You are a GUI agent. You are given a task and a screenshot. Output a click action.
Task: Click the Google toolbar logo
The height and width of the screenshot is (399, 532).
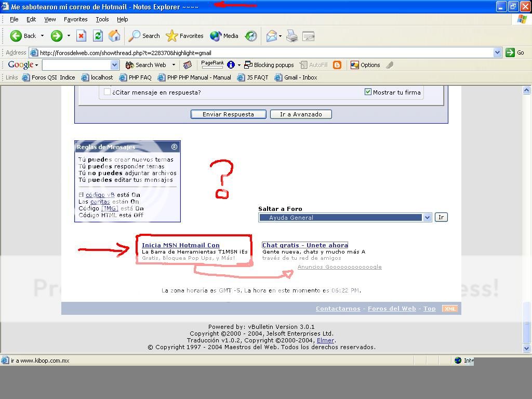point(21,64)
